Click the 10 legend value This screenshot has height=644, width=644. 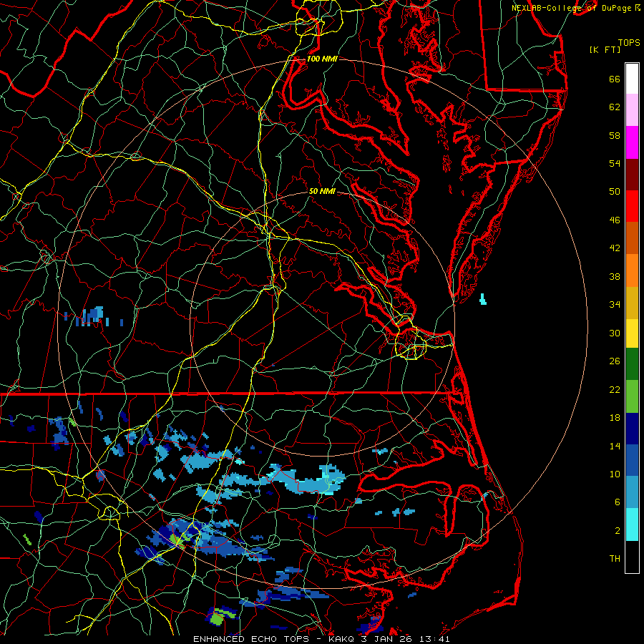[x=615, y=474]
